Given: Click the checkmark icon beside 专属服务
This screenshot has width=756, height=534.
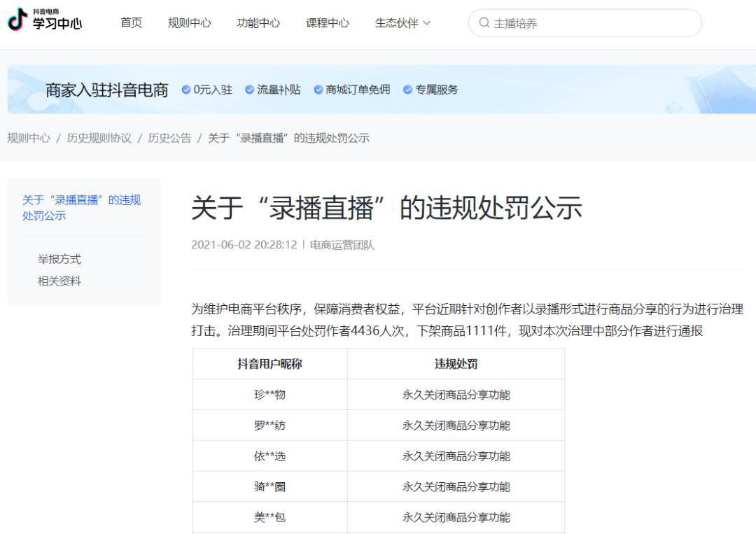Looking at the screenshot, I should pos(407,90).
